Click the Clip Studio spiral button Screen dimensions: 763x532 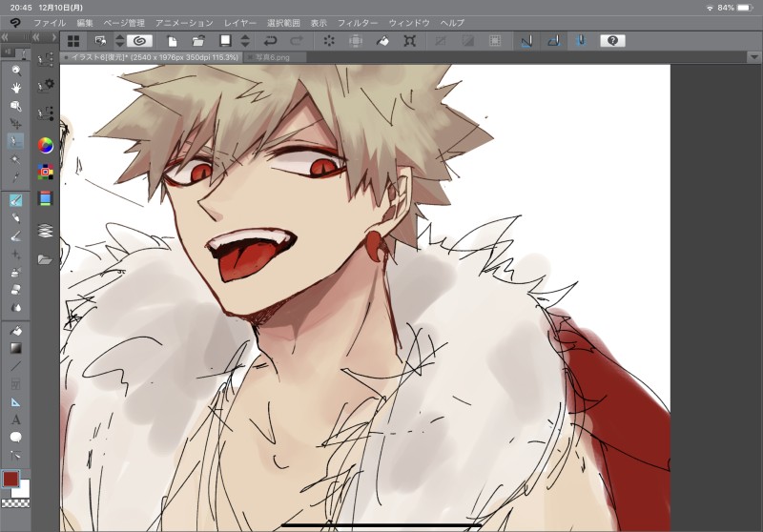pos(139,41)
